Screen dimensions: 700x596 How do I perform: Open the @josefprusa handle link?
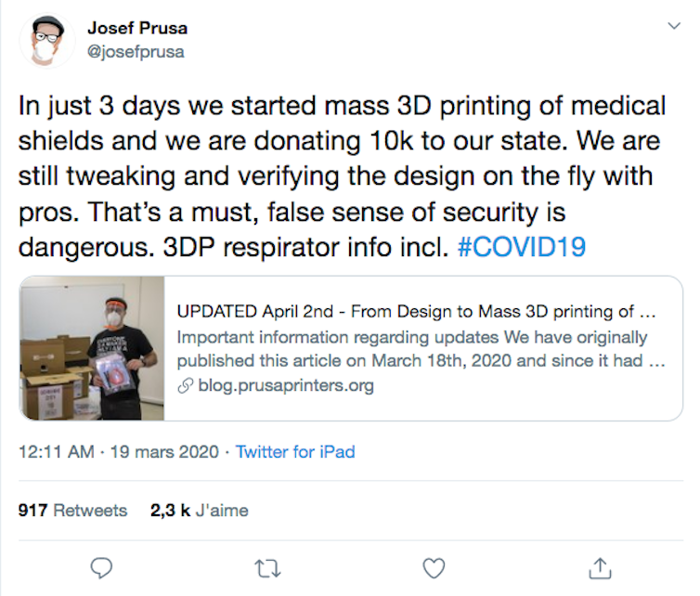136,52
